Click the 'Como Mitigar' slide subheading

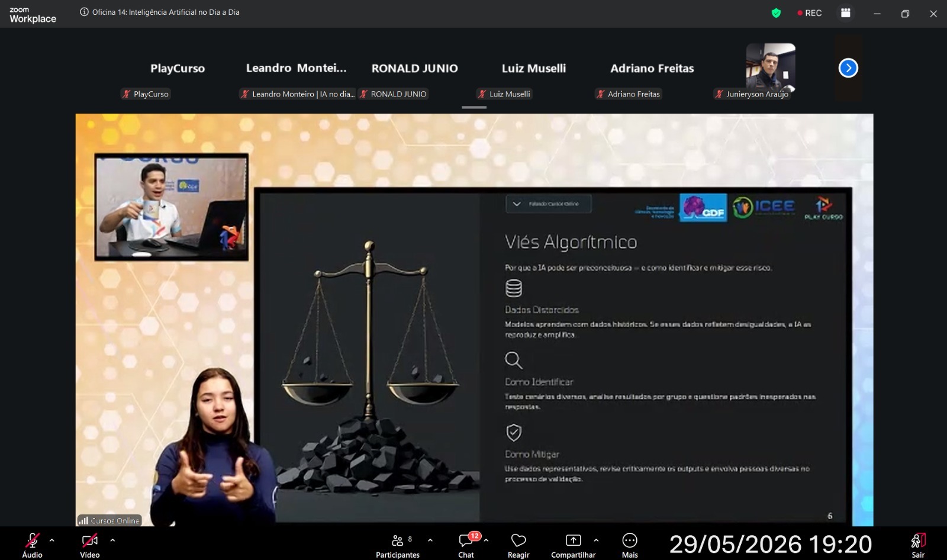tap(532, 455)
